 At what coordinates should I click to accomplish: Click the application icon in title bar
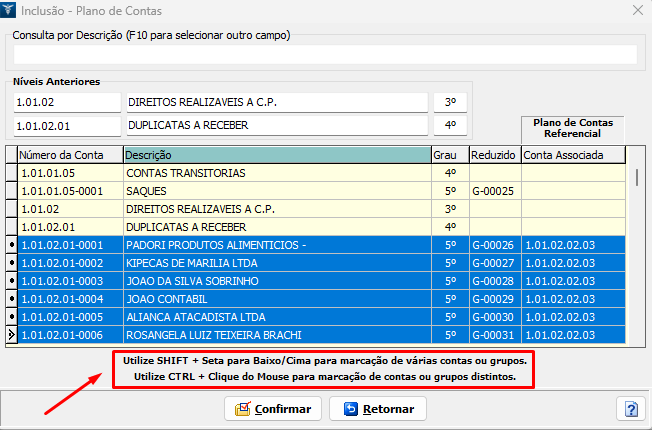11,11
